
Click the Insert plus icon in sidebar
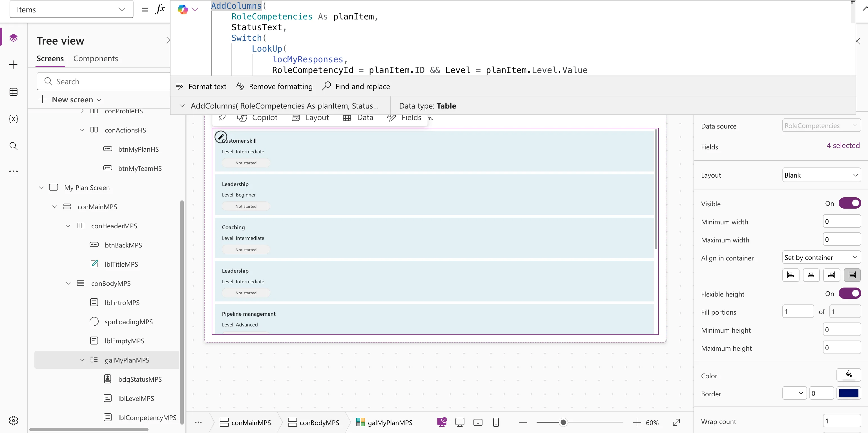click(14, 65)
